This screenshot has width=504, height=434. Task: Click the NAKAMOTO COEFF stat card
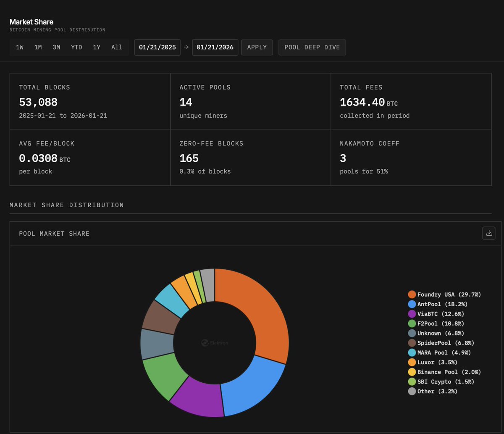pos(411,158)
